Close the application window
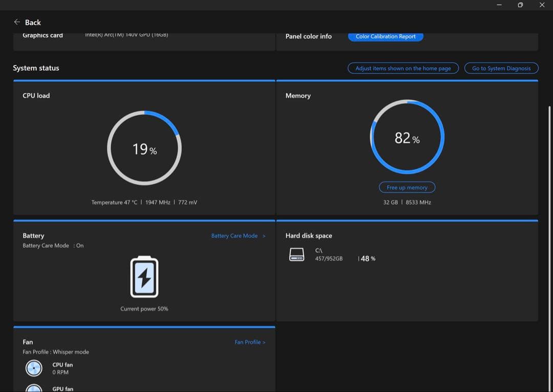Viewport: 553px width, 392px height. [542, 5]
